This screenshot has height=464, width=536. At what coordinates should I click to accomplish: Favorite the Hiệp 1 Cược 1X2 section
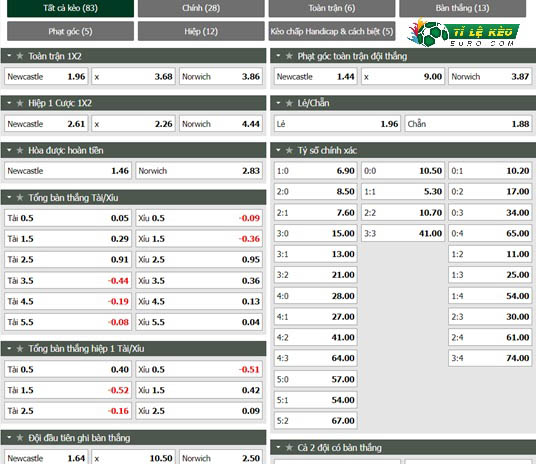pyautogui.click(x=20, y=103)
